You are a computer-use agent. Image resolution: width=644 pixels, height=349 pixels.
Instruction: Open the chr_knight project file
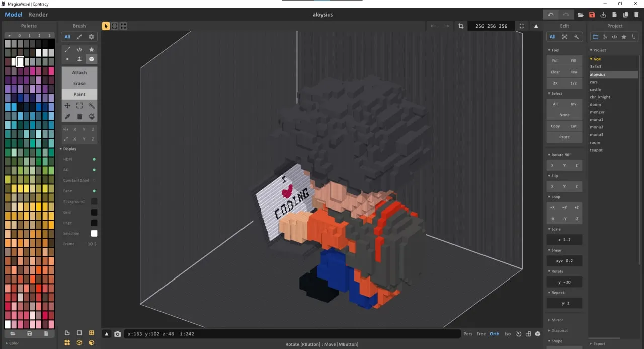[602, 97]
